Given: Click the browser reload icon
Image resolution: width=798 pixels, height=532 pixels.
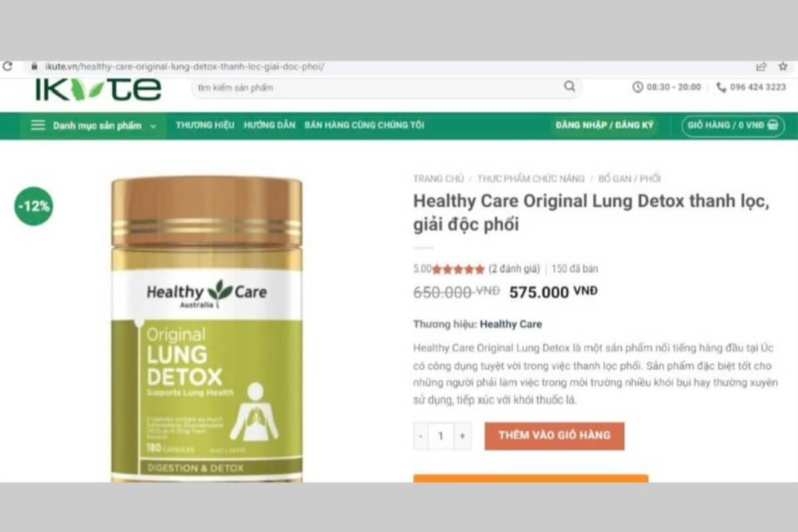Looking at the screenshot, I should (x=7, y=66).
